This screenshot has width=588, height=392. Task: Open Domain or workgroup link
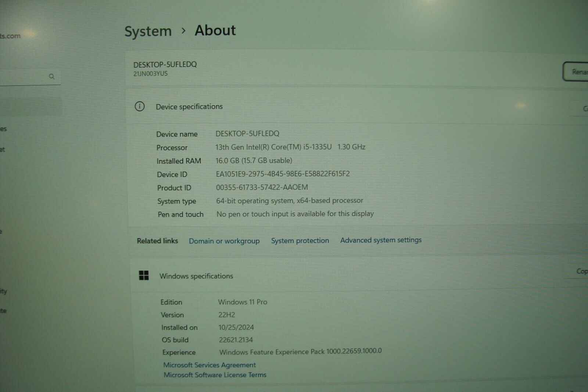click(224, 241)
